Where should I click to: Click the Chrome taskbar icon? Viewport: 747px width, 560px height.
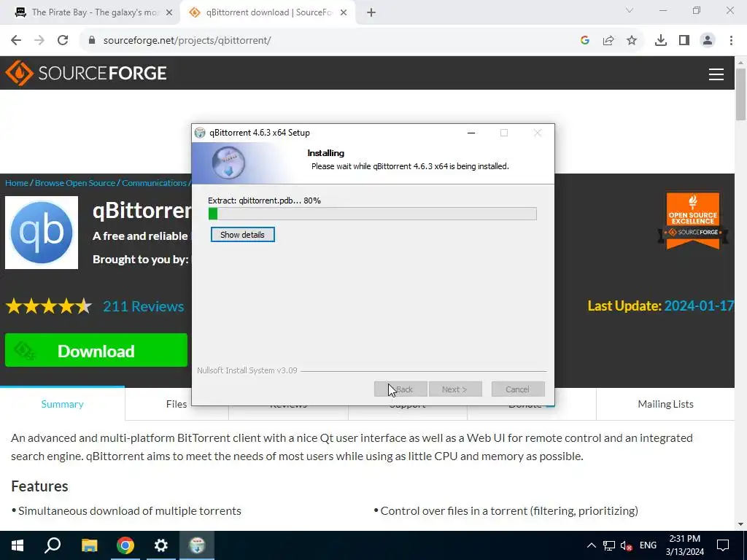point(125,545)
